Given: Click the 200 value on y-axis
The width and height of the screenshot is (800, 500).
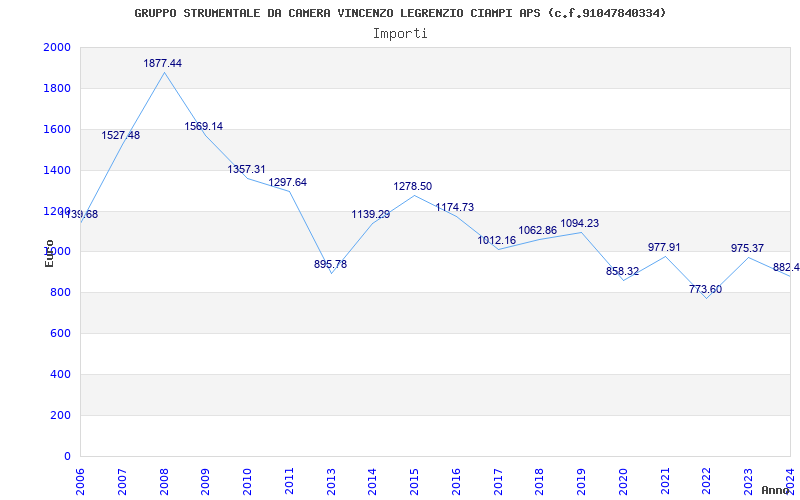Looking at the screenshot, I should click(61, 415).
